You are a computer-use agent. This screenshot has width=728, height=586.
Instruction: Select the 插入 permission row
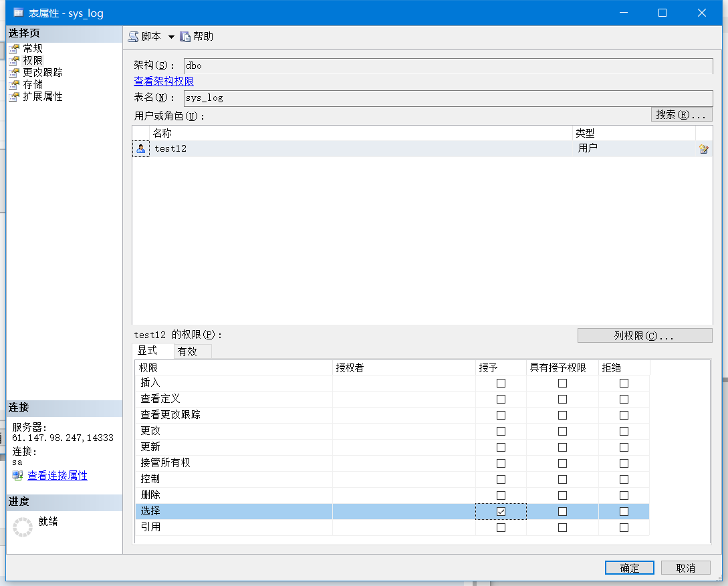[x=392, y=384]
